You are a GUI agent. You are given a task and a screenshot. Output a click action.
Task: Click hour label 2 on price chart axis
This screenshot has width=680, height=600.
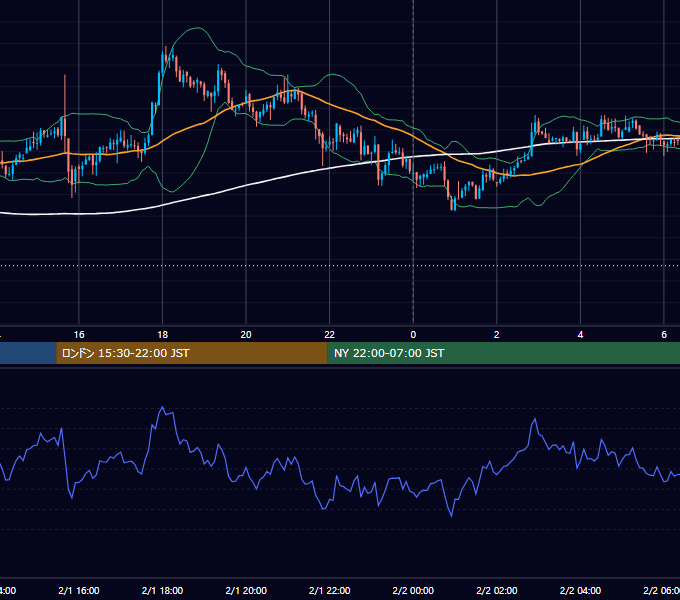497,335
